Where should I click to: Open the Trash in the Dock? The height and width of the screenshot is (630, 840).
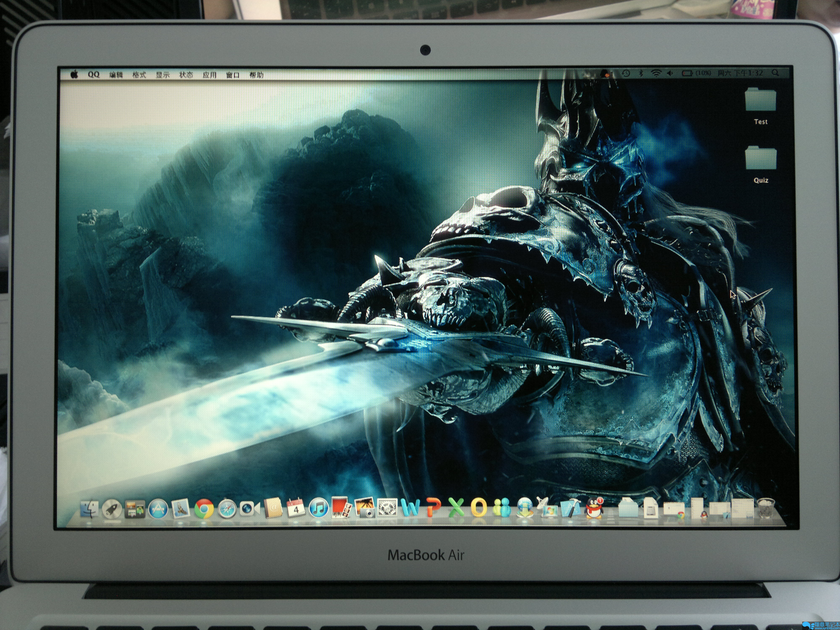tap(766, 508)
